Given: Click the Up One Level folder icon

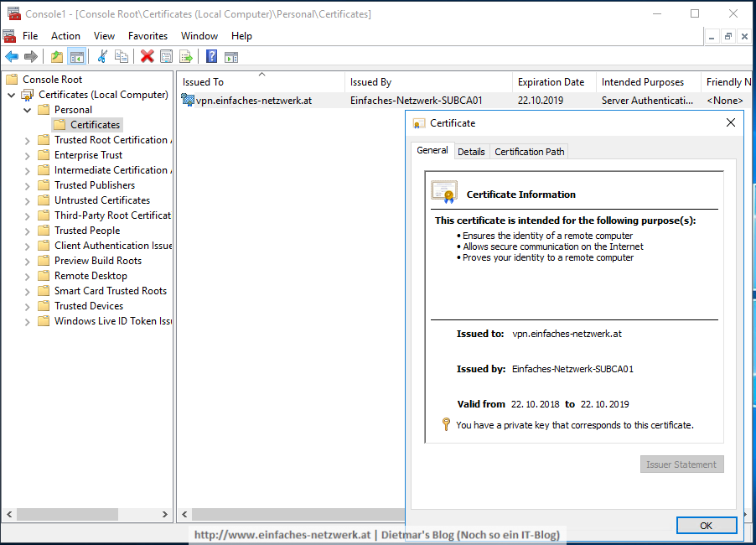Looking at the screenshot, I should [x=57, y=57].
